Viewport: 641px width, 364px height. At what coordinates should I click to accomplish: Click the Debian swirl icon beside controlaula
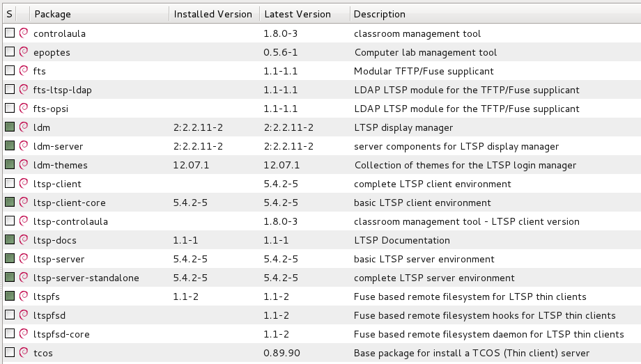click(24, 33)
